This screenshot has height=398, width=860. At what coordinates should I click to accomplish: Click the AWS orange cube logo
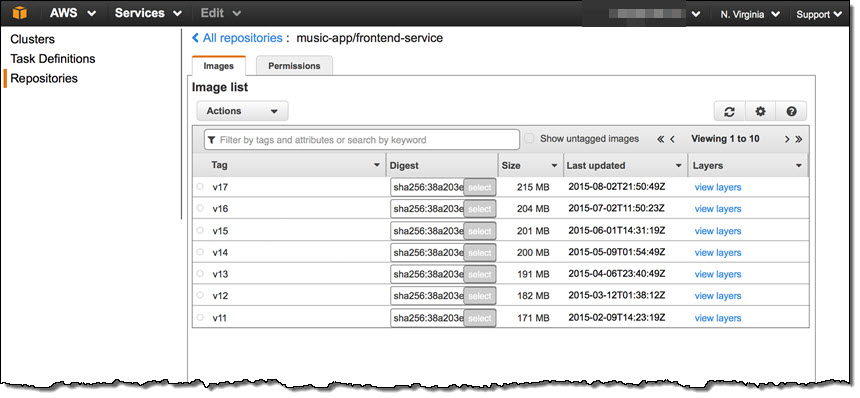point(20,13)
